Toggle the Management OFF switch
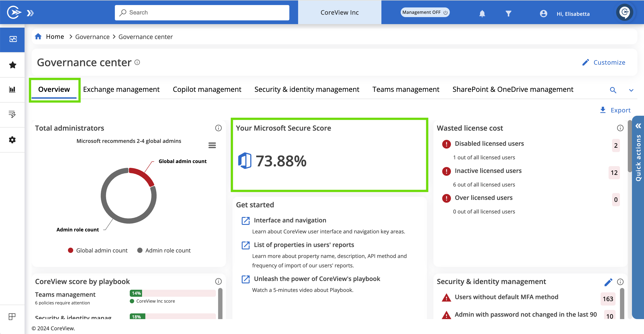 (425, 12)
